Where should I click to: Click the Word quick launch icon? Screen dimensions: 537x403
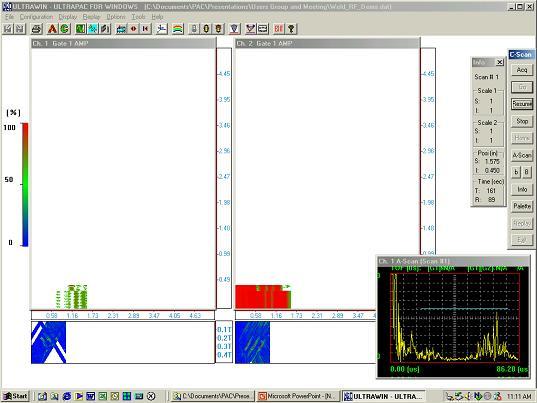[90, 396]
